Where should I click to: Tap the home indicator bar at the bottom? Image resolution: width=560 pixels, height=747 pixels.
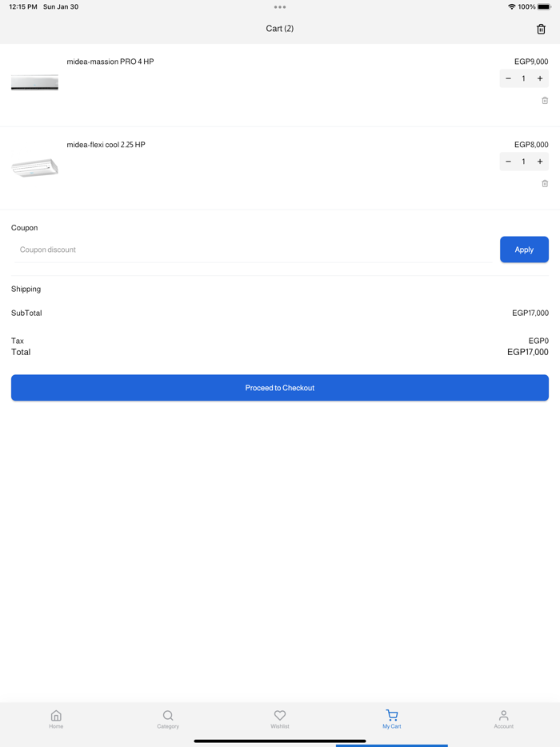click(x=279, y=741)
